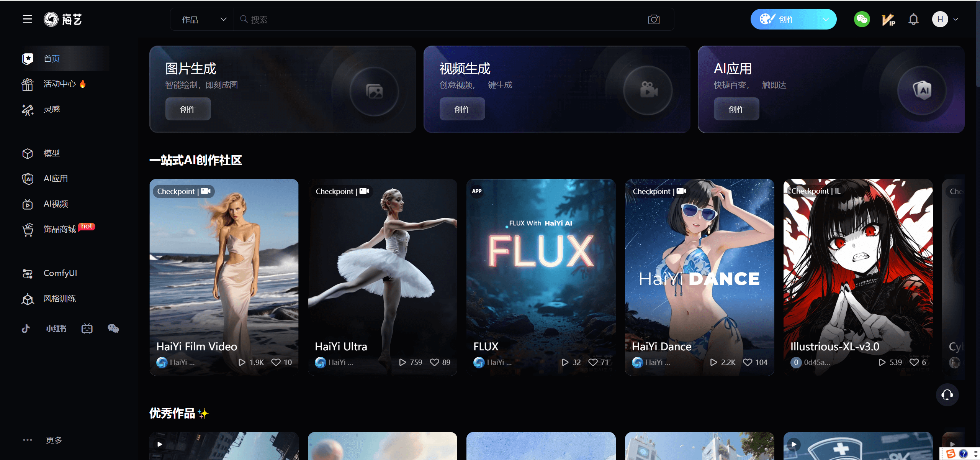Viewport: 980px width, 460px height.
Task: Open 饰品商城 in sidebar
Action: [65, 229]
